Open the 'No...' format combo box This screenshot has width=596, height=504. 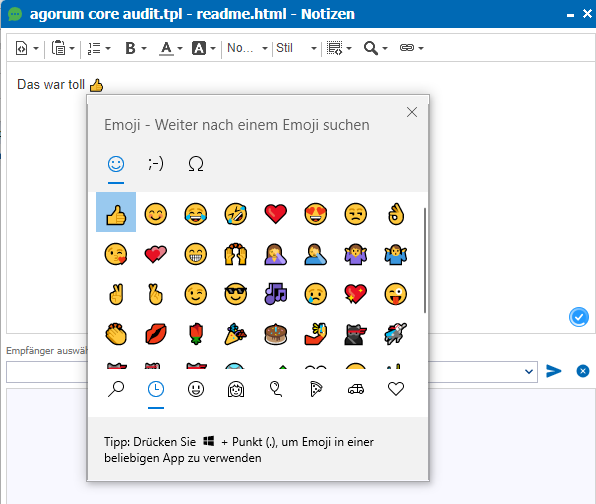[247, 48]
